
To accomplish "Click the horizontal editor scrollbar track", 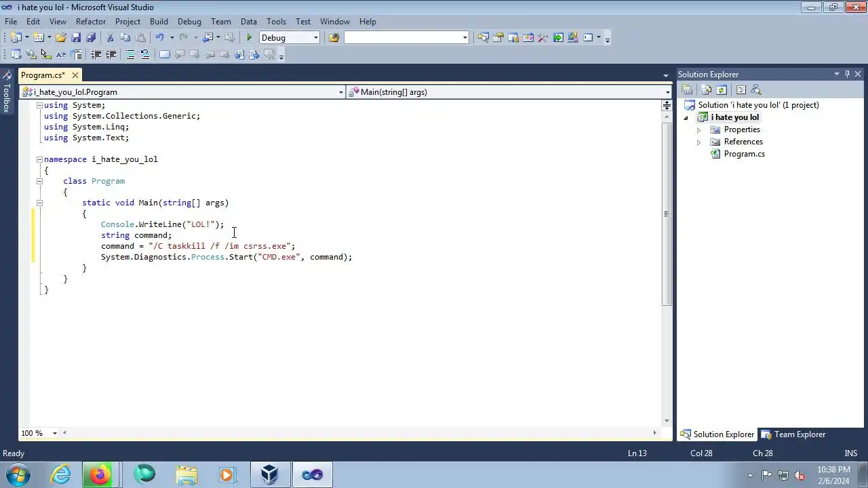I will 359,433.
